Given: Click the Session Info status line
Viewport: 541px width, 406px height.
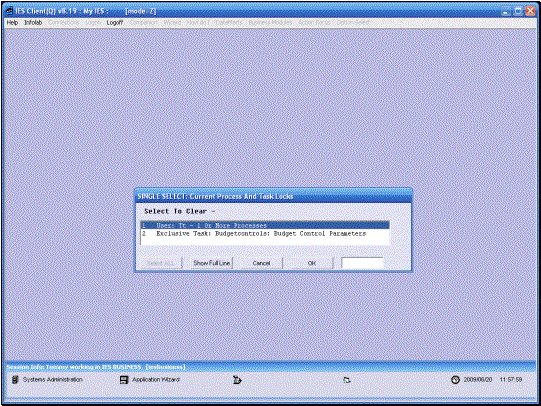Looking at the screenshot, I should (x=96, y=367).
